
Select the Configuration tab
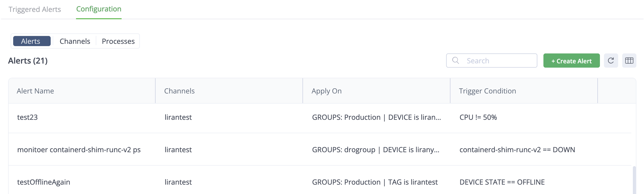point(99,9)
